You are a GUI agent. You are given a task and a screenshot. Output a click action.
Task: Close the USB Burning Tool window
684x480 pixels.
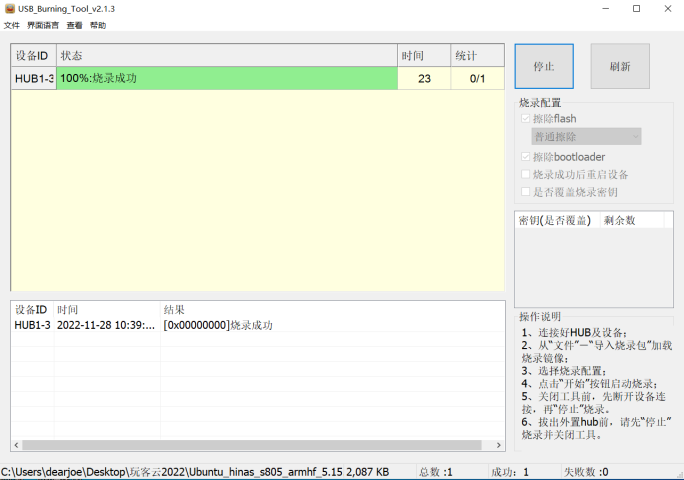pos(668,9)
